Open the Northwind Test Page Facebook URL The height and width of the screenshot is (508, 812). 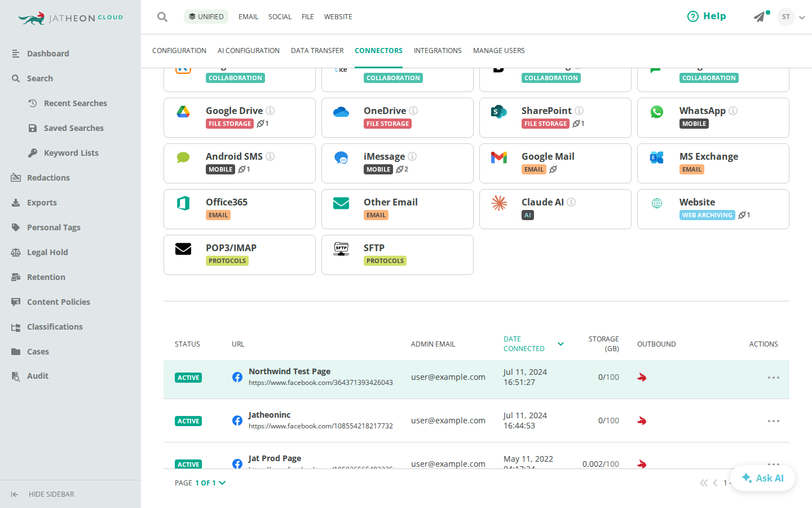click(321, 383)
